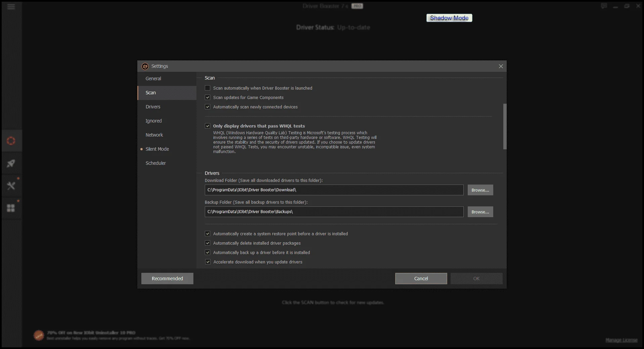Open the Action Center grid icon in sidebar
Viewport: 644px width, 349px height.
pos(11,208)
